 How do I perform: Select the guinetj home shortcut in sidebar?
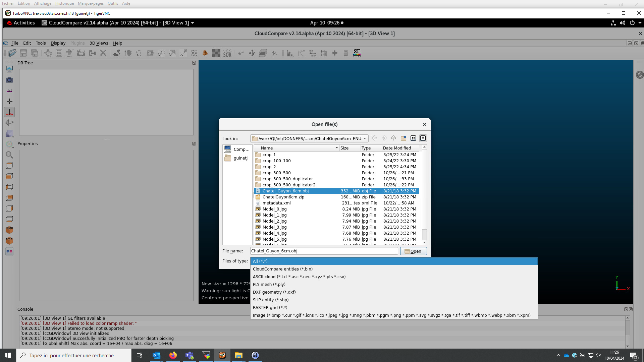point(237,158)
